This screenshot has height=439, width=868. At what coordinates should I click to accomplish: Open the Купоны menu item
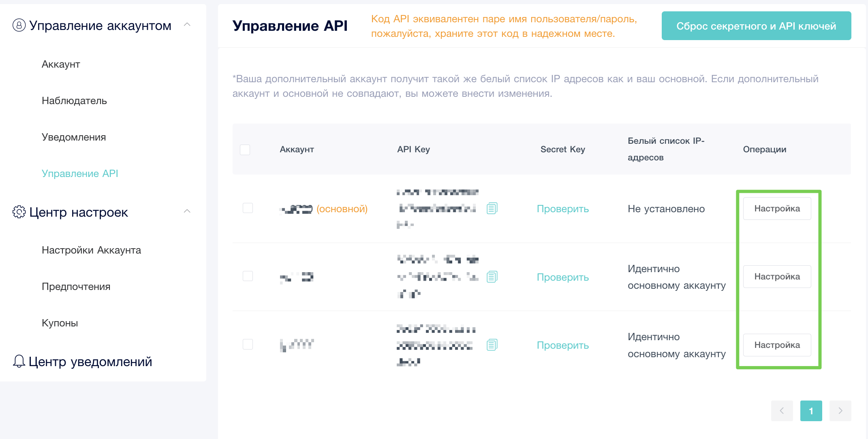click(x=60, y=323)
